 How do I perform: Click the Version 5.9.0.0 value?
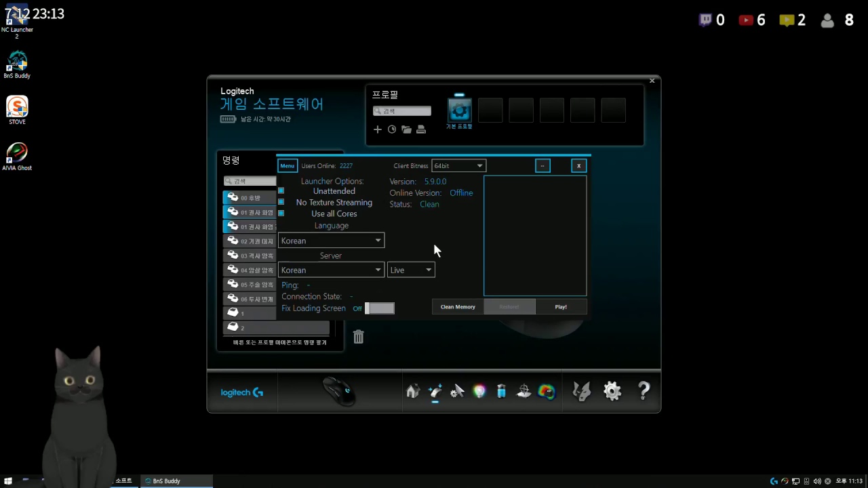(435, 182)
